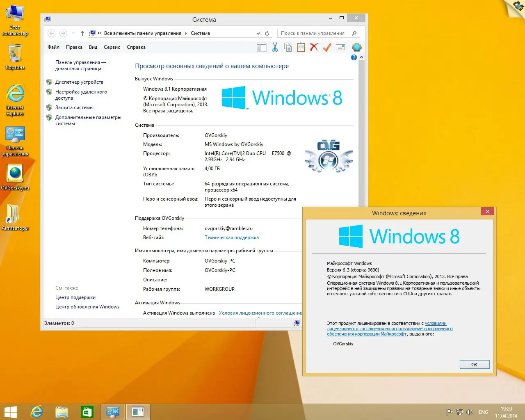Click the red X Delete toolbar icon

(x=314, y=47)
